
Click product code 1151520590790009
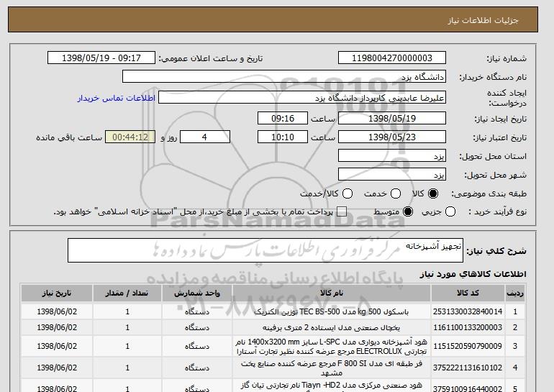tap(468, 346)
